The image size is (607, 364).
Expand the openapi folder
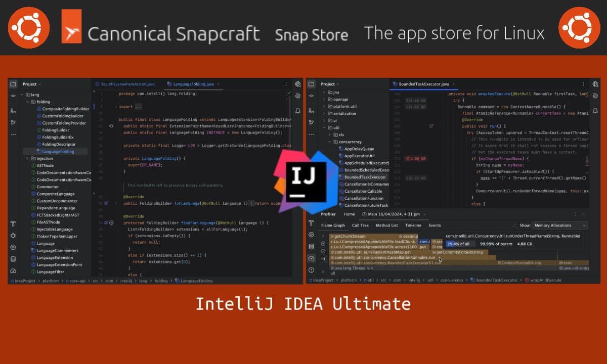(x=324, y=100)
